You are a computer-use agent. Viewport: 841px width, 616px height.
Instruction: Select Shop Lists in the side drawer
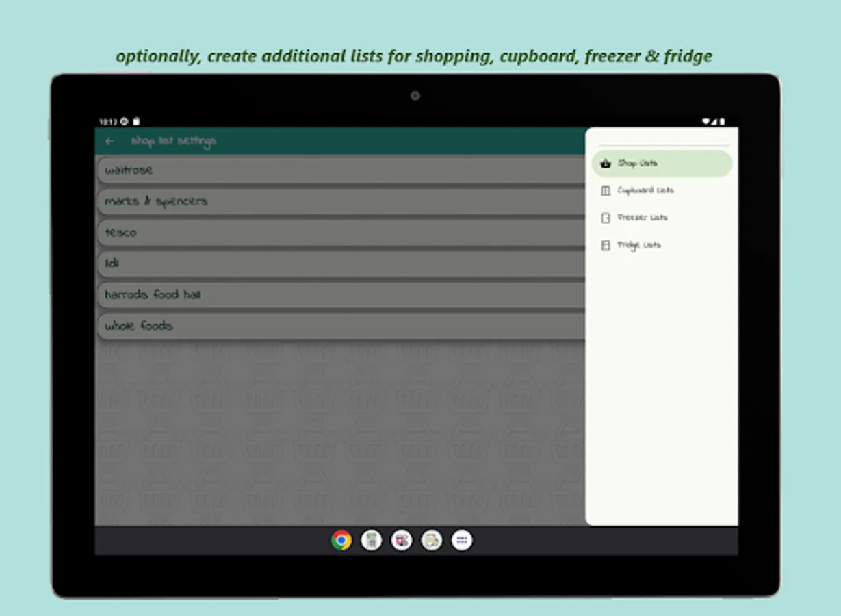pyautogui.click(x=662, y=164)
